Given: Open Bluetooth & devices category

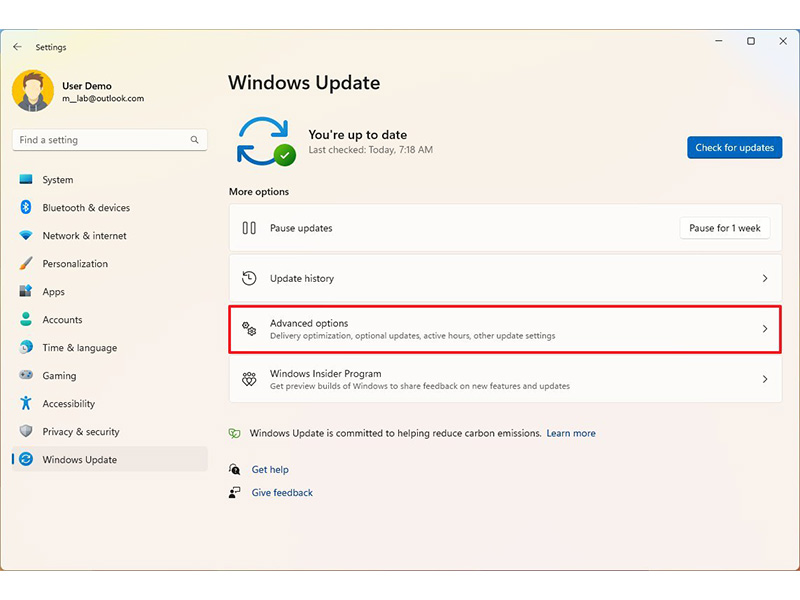Looking at the screenshot, I should click(86, 208).
